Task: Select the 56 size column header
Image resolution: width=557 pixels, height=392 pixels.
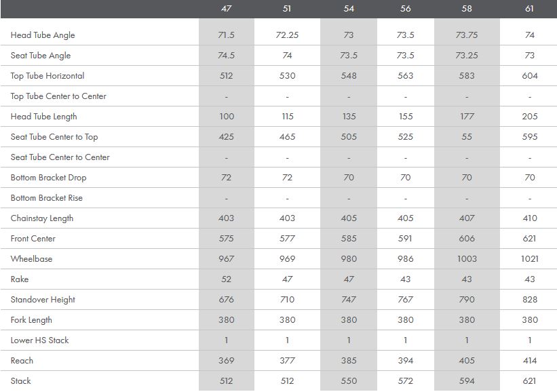Action: pyautogui.click(x=406, y=9)
